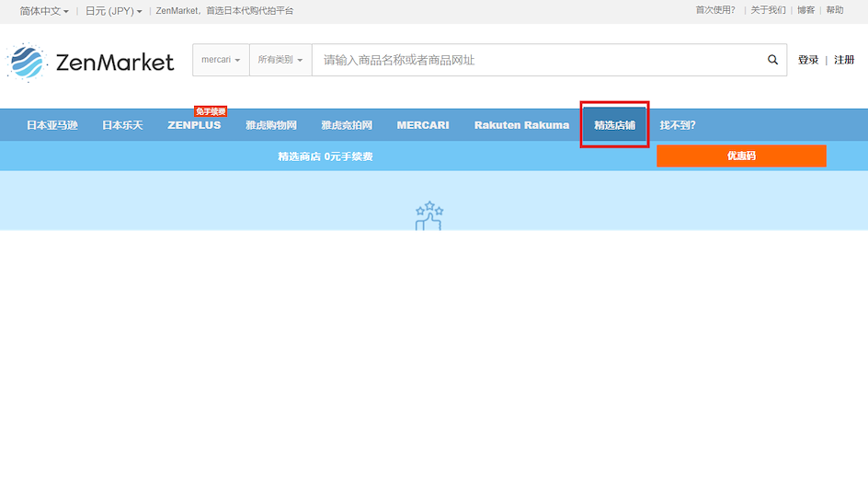This screenshot has height=485, width=868.
Task: Select the 精选店铺 tab
Action: coord(614,125)
